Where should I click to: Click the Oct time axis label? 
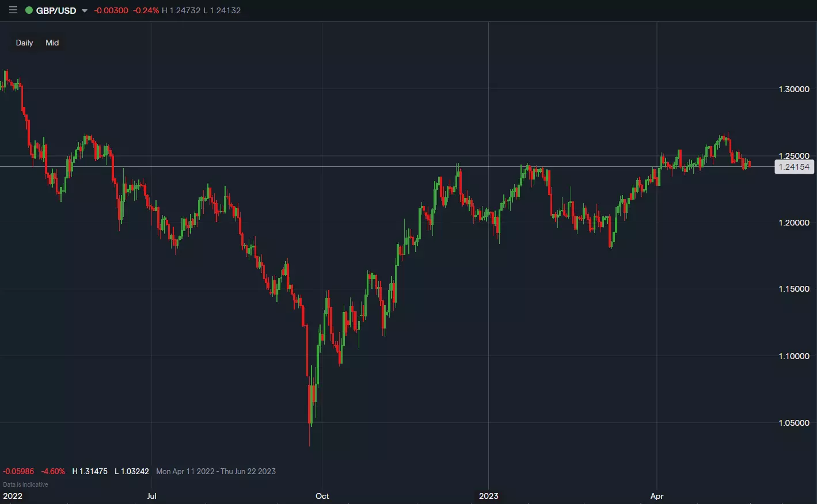tap(322, 496)
